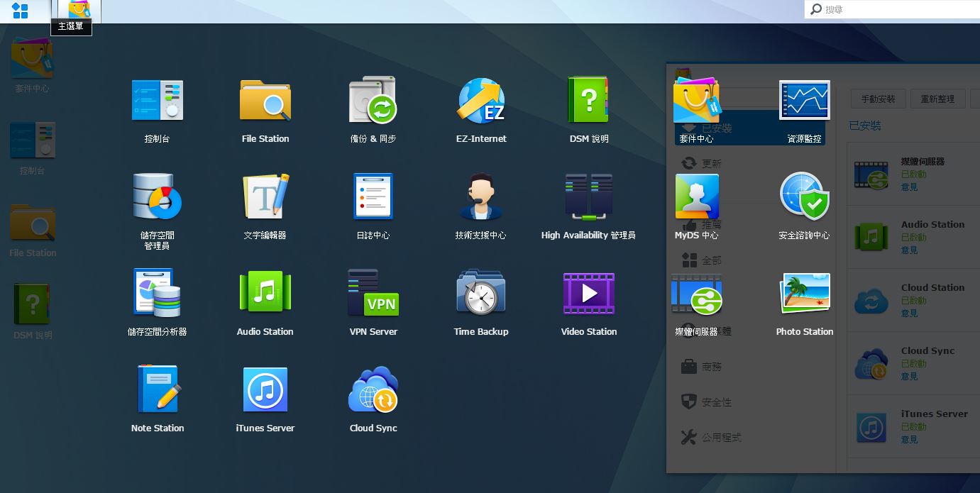Select the dimmed 控制台 desktop shortcut
Screen dimensions: 980x493
[x=32, y=148]
